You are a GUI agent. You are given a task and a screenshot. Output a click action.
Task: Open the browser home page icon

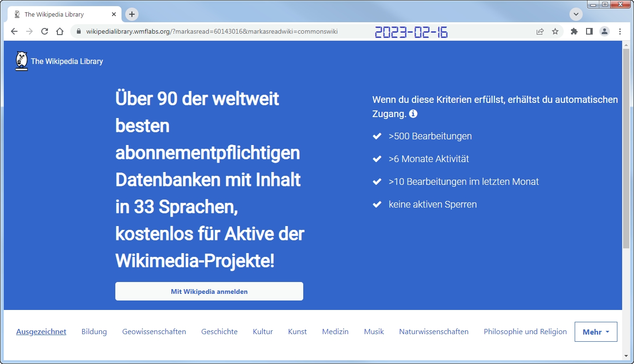click(x=60, y=31)
